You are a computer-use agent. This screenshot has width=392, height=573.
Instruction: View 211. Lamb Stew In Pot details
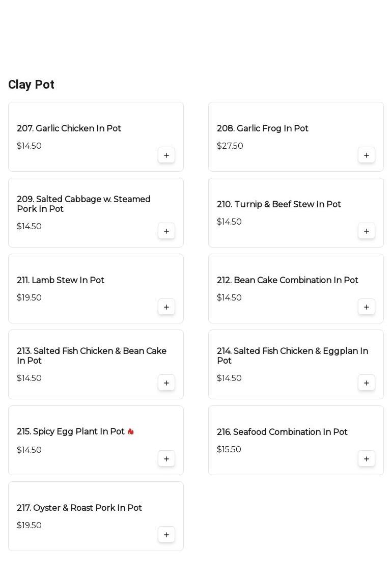(x=60, y=280)
